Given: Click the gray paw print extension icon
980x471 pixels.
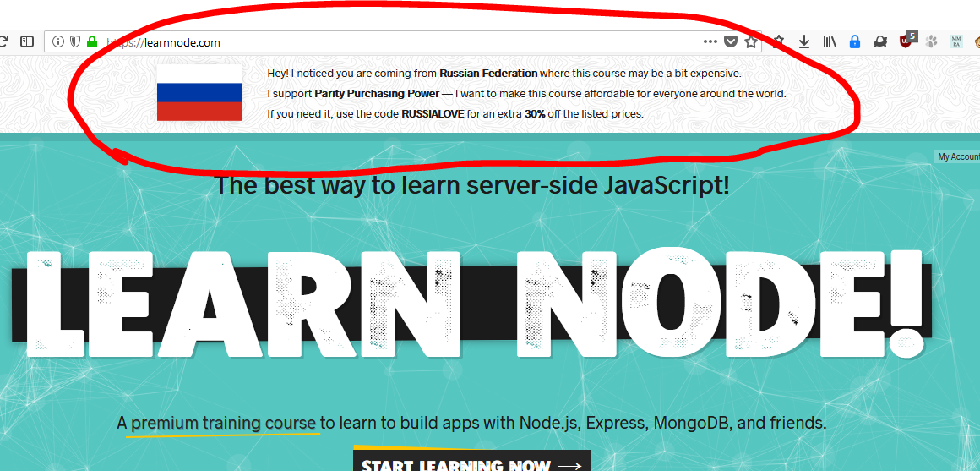Looking at the screenshot, I should click(931, 41).
